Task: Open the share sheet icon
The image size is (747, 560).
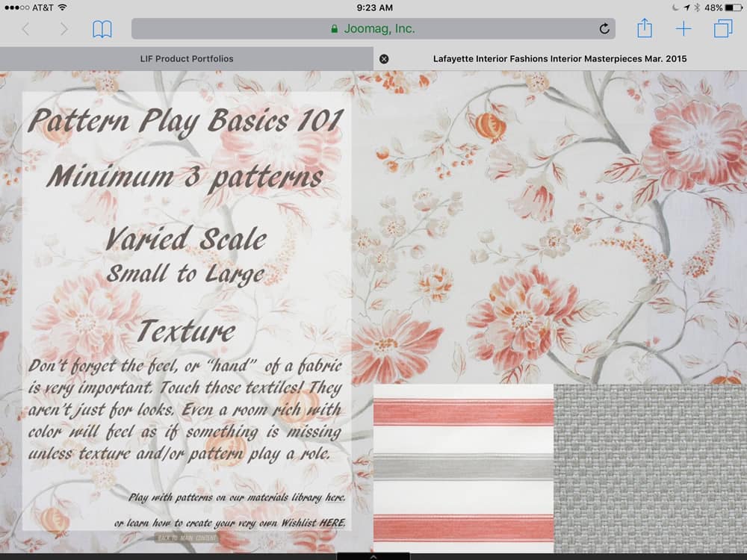Action: pyautogui.click(x=644, y=29)
